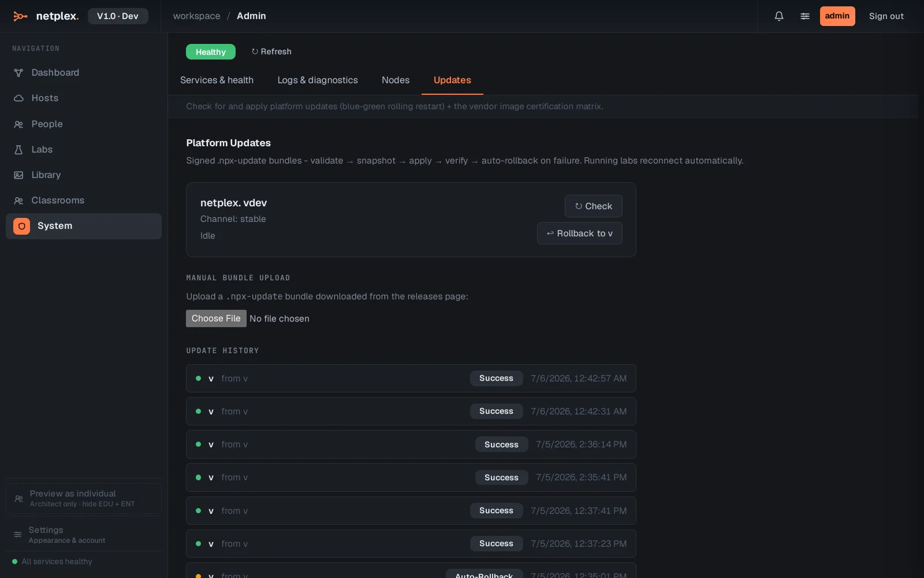Click the Channel: stable text
The width and height of the screenshot is (924, 578).
(x=233, y=219)
